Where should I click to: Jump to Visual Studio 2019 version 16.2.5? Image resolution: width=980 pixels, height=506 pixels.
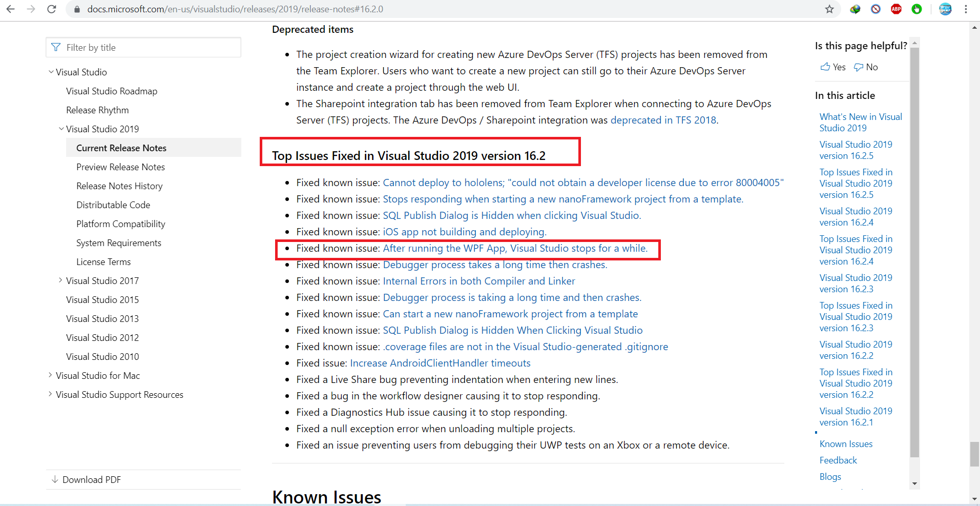coord(856,150)
